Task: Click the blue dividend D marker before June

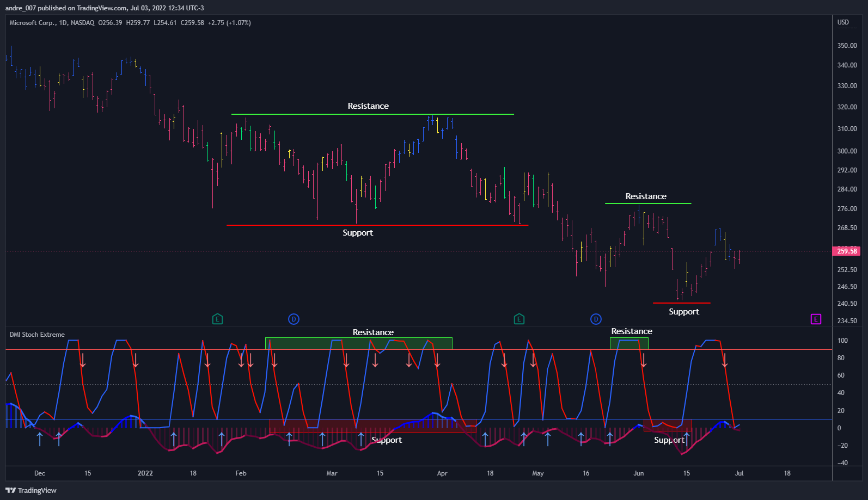Action: click(x=596, y=319)
